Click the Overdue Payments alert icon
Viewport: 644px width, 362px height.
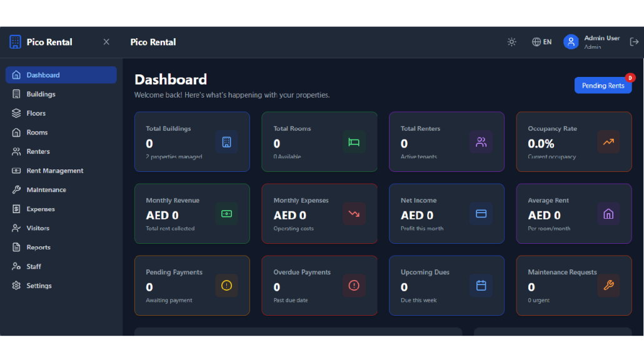coord(354,286)
